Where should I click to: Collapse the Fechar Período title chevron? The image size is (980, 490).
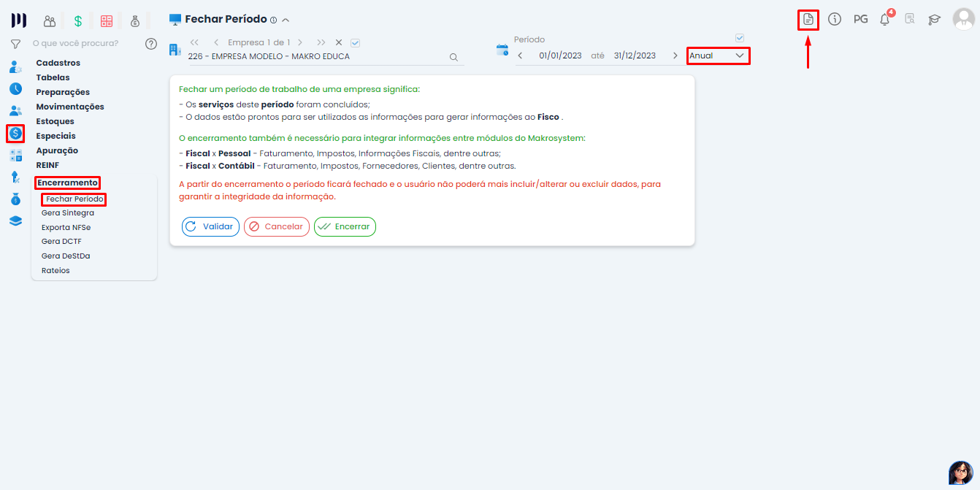286,20
